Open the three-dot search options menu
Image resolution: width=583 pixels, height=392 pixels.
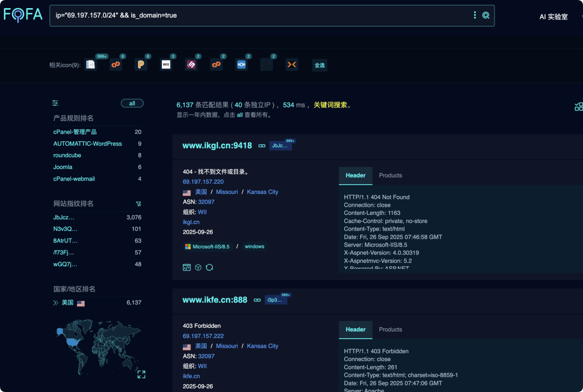pos(474,15)
